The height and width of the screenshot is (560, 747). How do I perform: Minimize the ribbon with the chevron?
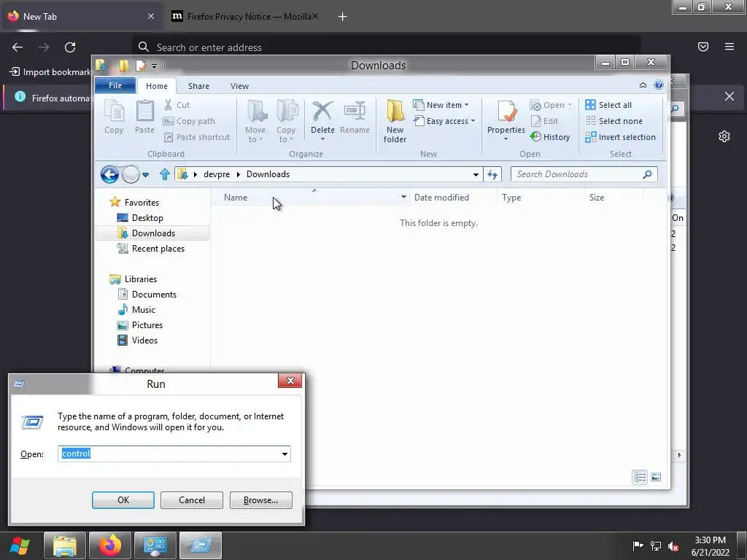pos(643,85)
